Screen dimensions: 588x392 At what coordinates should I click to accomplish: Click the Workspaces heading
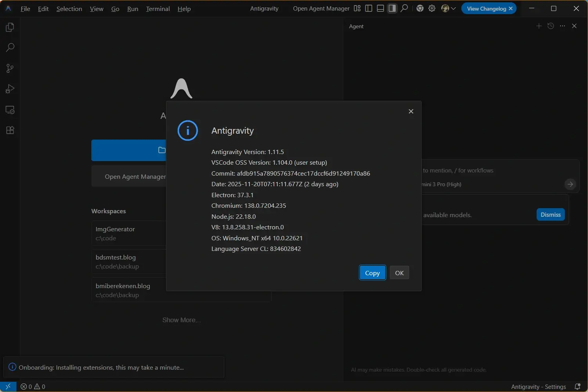[109, 211]
